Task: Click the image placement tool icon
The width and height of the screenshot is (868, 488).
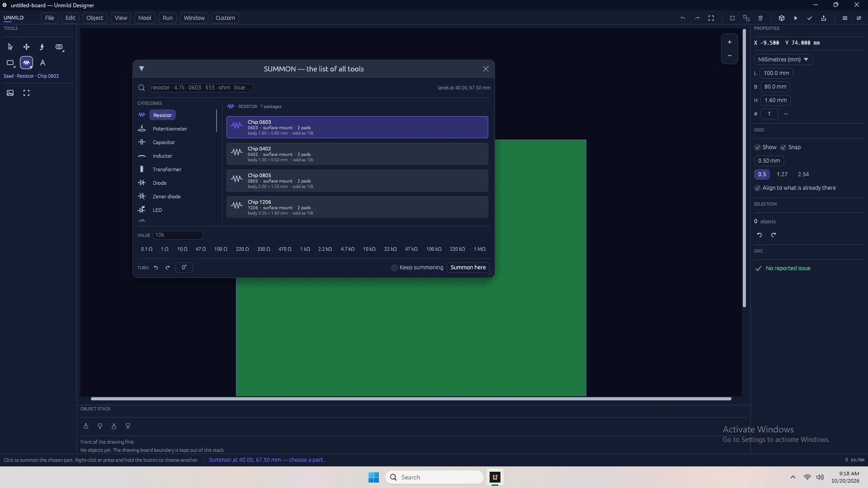Action: tap(10, 93)
